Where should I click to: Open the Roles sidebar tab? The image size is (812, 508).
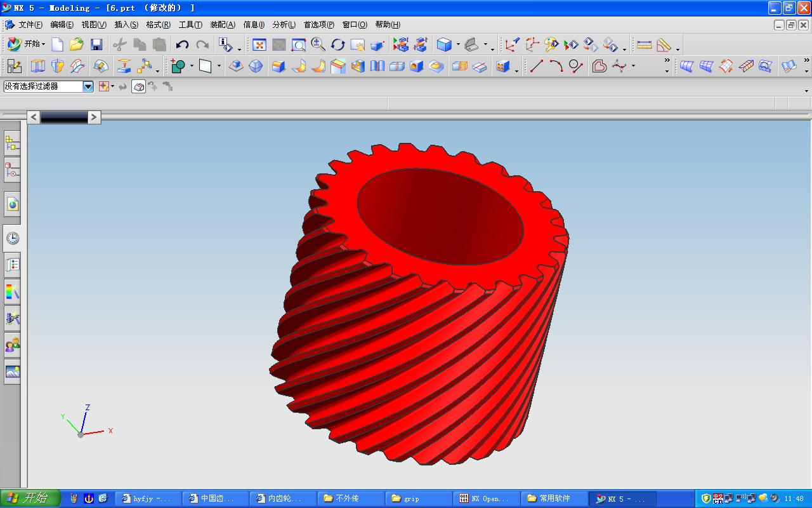[12, 345]
